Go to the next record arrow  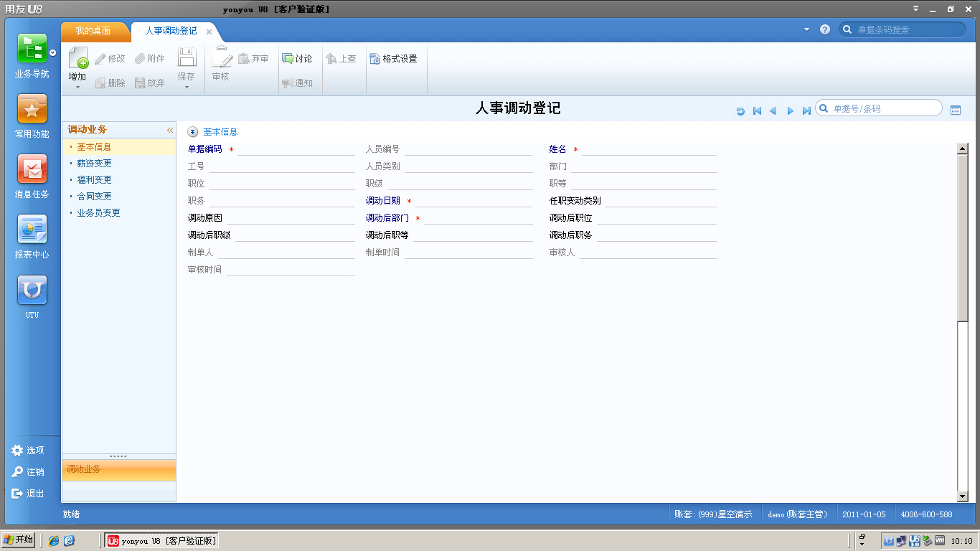tap(790, 111)
